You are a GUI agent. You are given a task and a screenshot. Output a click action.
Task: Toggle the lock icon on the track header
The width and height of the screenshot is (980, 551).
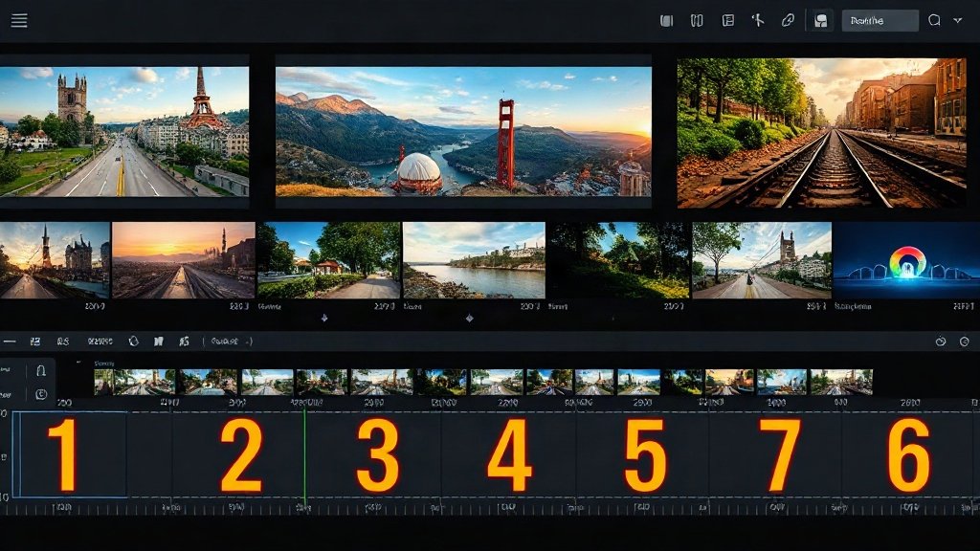click(x=40, y=371)
